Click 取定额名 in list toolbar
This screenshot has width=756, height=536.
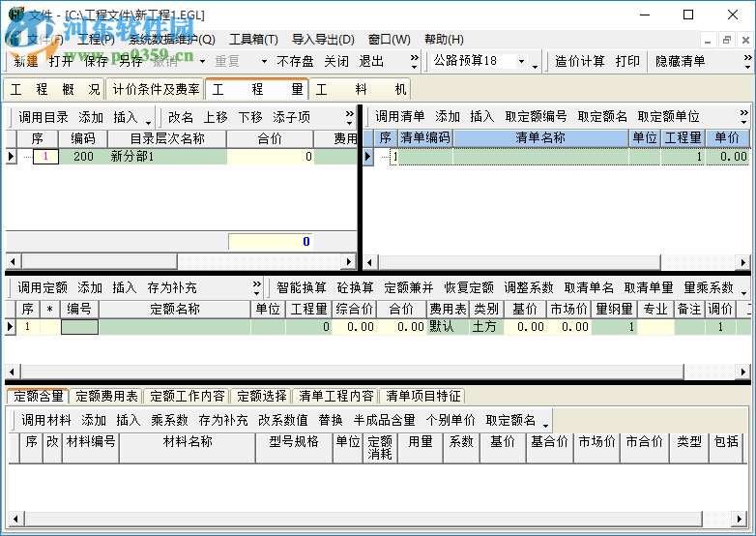click(602, 116)
